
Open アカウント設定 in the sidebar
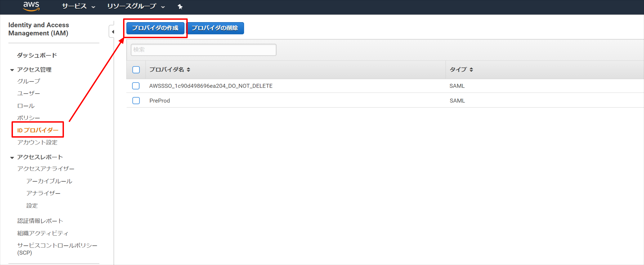pos(37,142)
